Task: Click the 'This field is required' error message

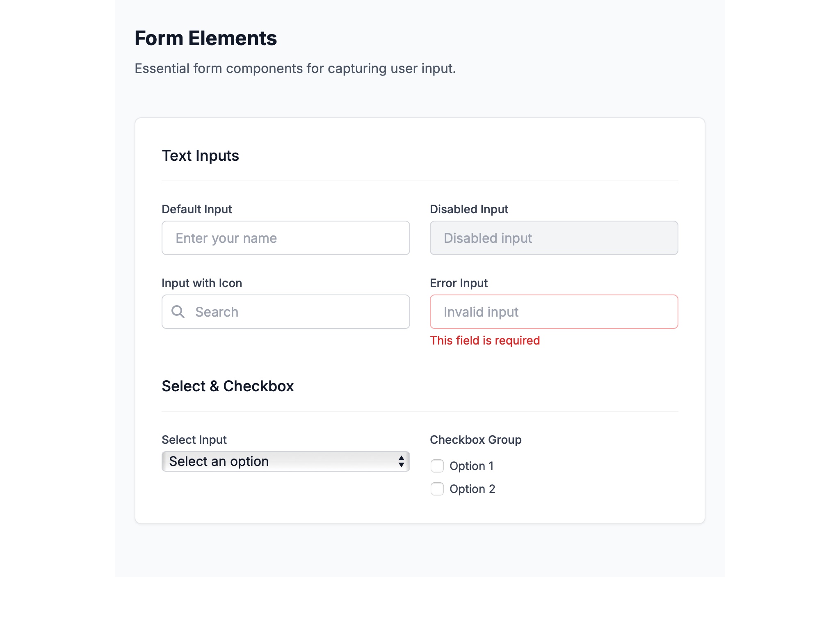Action: pyautogui.click(x=484, y=340)
